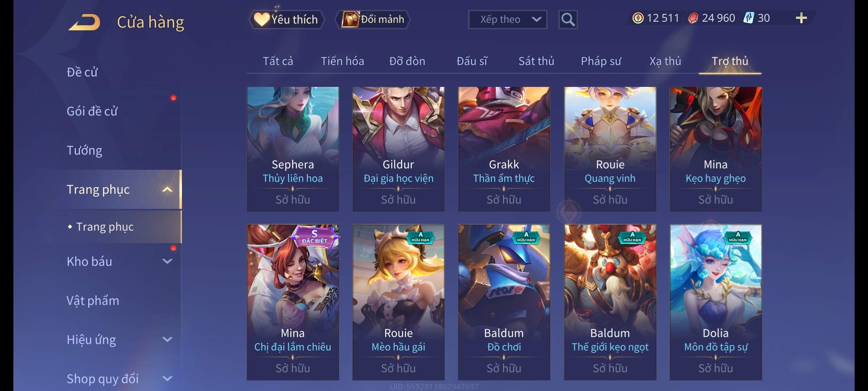This screenshot has height=391, width=868.
Task: Select Mina Chị đại lắm chiêu skin
Action: (293, 302)
